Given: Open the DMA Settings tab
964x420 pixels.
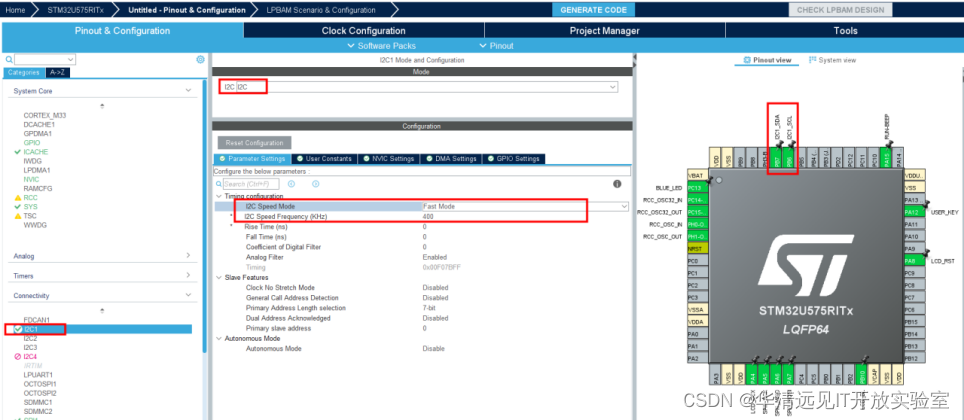Looking at the screenshot, I should pyautogui.click(x=451, y=159).
